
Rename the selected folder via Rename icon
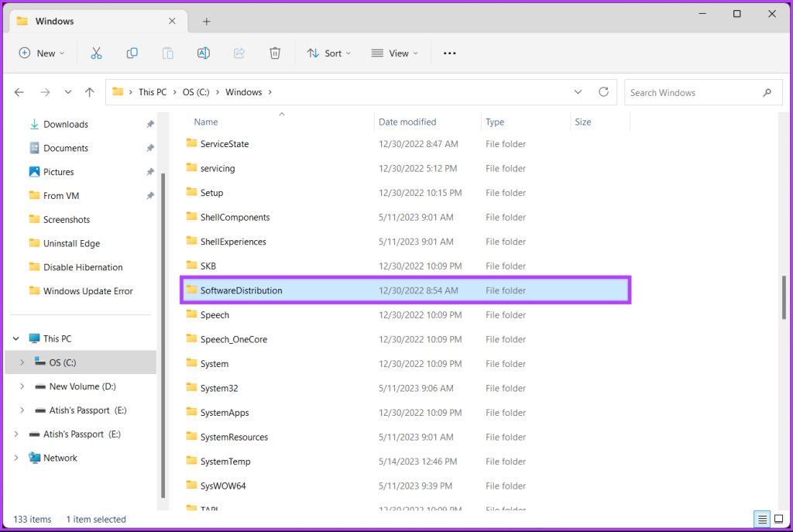click(203, 53)
